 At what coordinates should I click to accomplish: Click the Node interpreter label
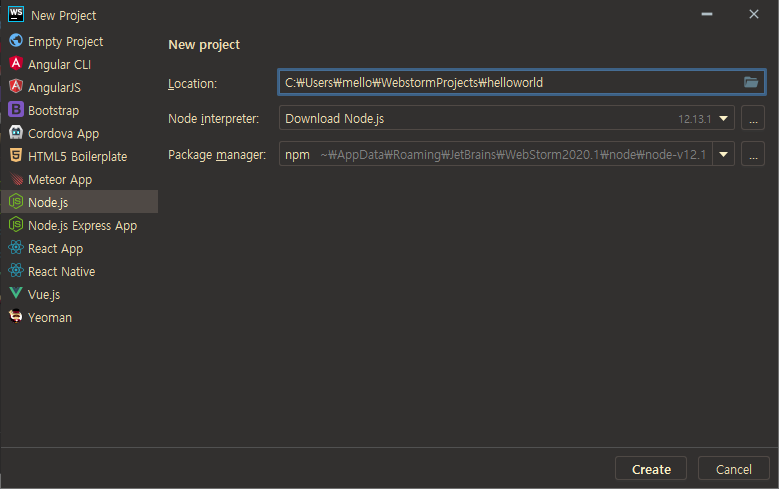(214, 119)
